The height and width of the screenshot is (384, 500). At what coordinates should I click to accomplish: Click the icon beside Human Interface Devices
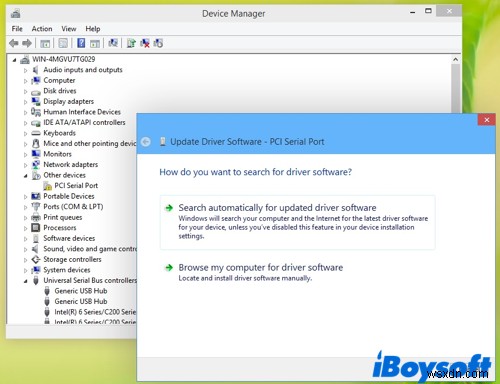click(36, 112)
